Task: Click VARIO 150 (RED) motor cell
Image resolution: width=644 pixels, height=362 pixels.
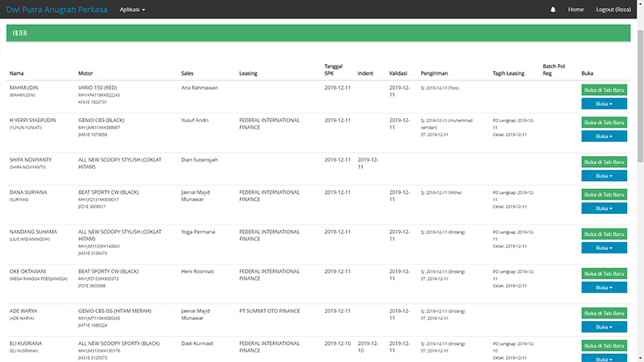Action: (97, 88)
